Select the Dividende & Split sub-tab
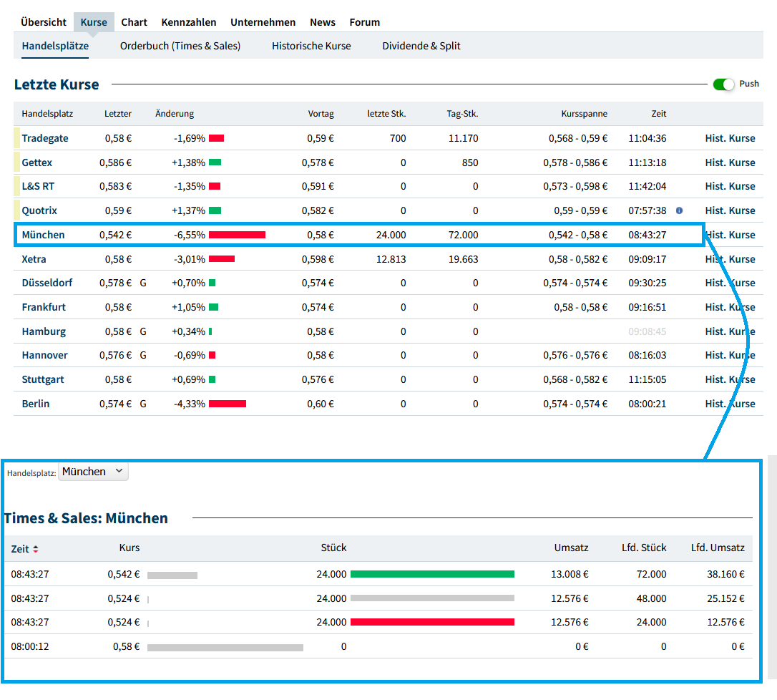Screen dimensions: 777x700 click(421, 46)
